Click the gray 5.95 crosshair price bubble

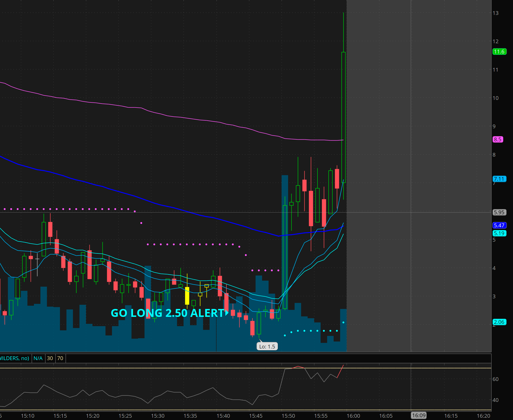[x=499, y=212]
